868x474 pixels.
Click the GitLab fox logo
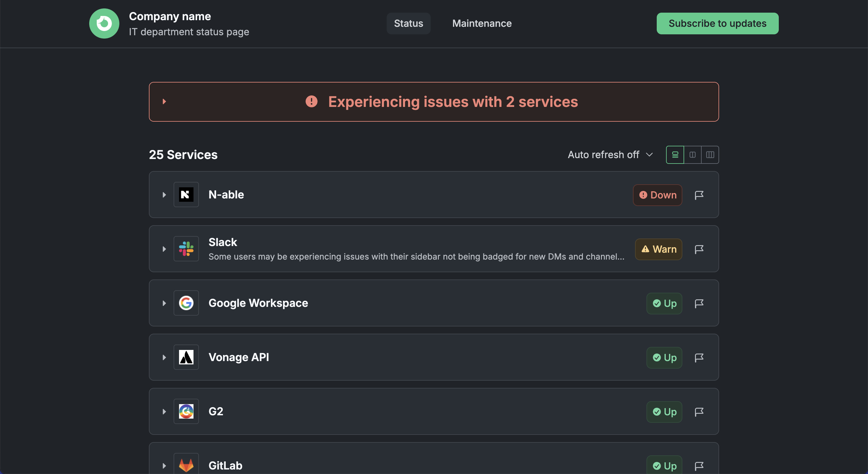click(186, 465)
